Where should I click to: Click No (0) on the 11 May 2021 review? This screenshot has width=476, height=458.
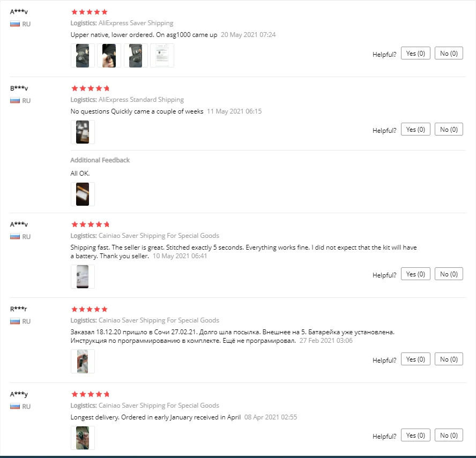[x=449, y=130]
